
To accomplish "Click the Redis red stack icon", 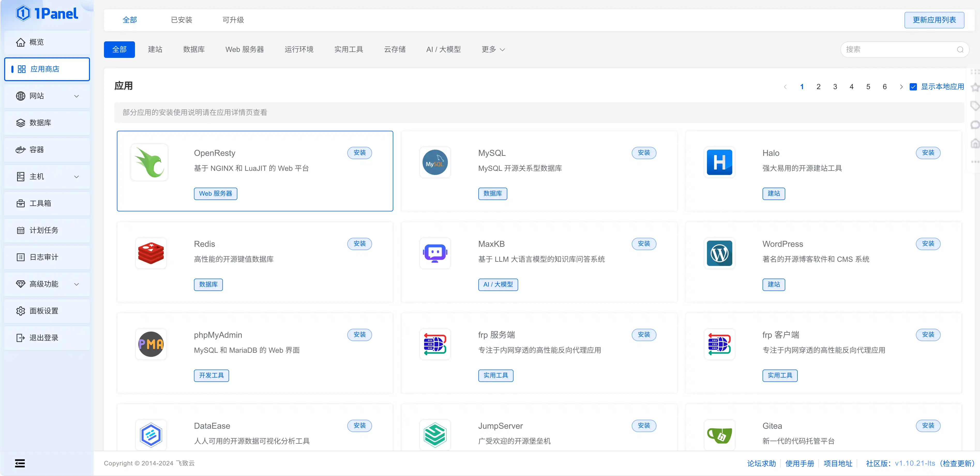I will [151, 253].
